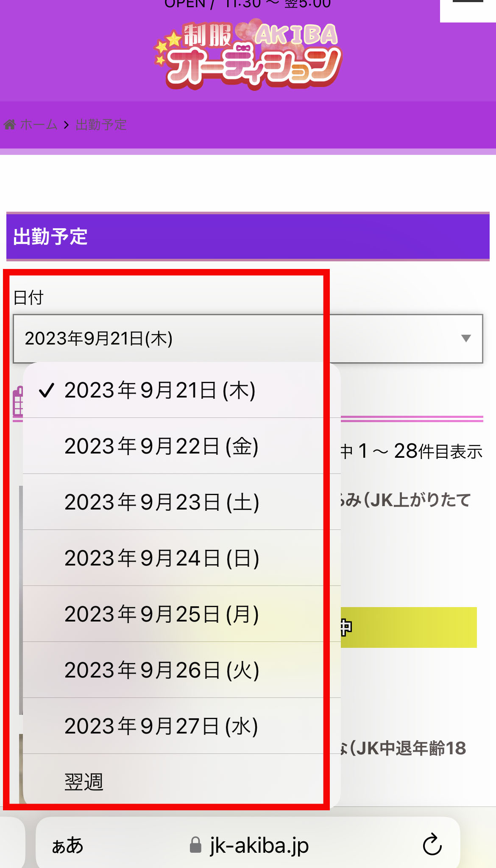Viewport: 496px width, 868px height.
Task: Open the ぁあ reader text-size control
Action: click(67, 845)
